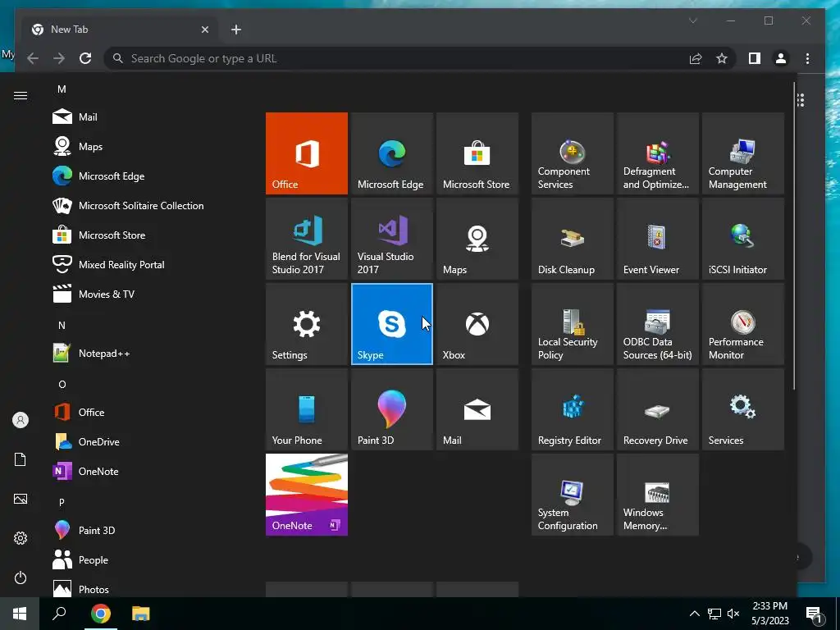Launch the System Configuration tile
Viewport: 840px width, 630px height.
click(x=572, y=495)
